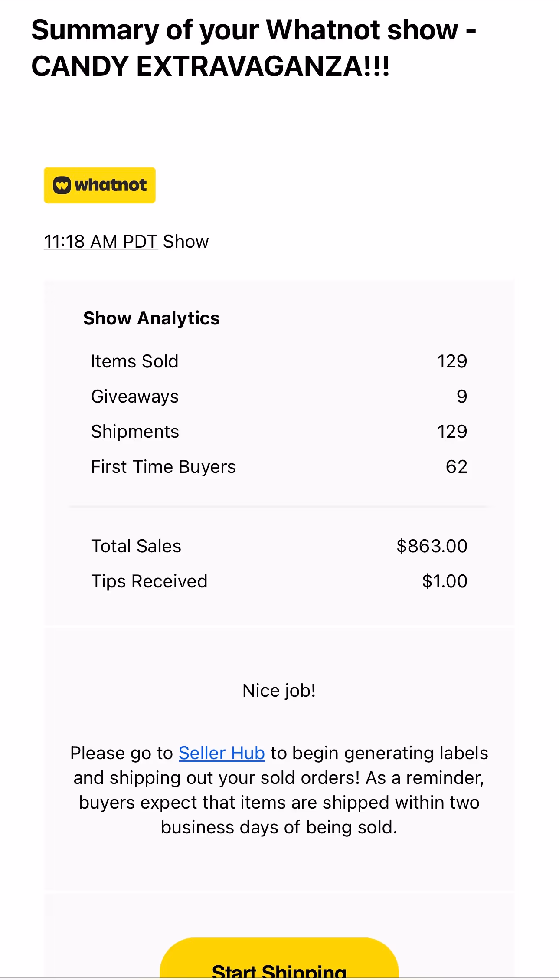Click the Items Sold label

tap(134, 361)
